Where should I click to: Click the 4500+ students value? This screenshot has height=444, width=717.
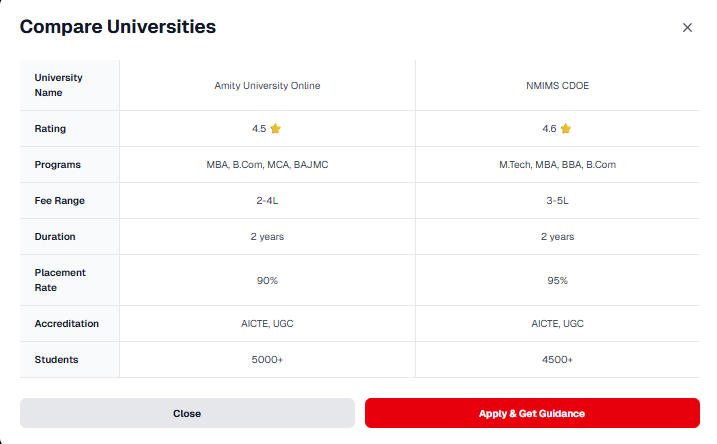coord(557,359)
